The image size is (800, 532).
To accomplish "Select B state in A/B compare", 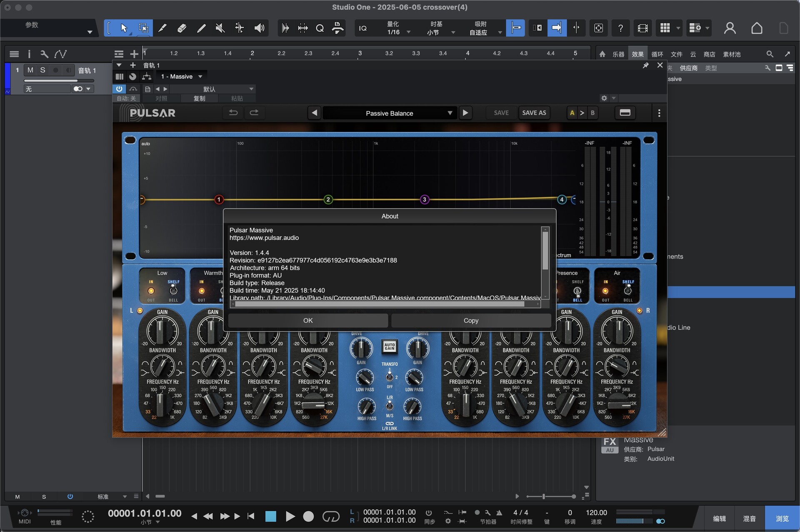I will coord(592,113).
